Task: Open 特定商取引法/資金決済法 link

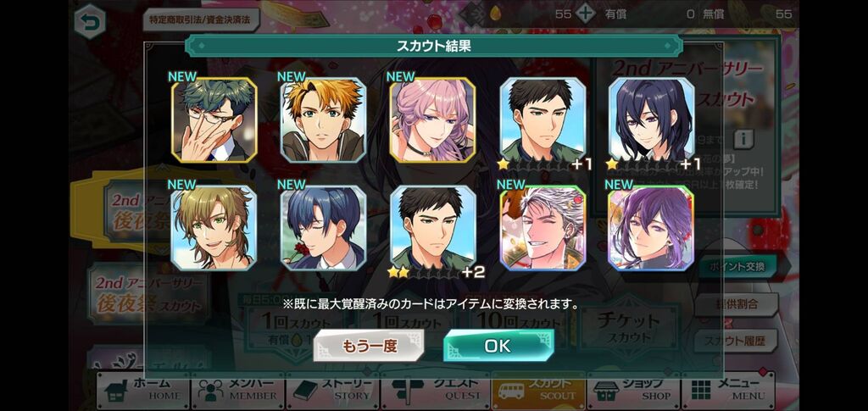Action: 201,19
